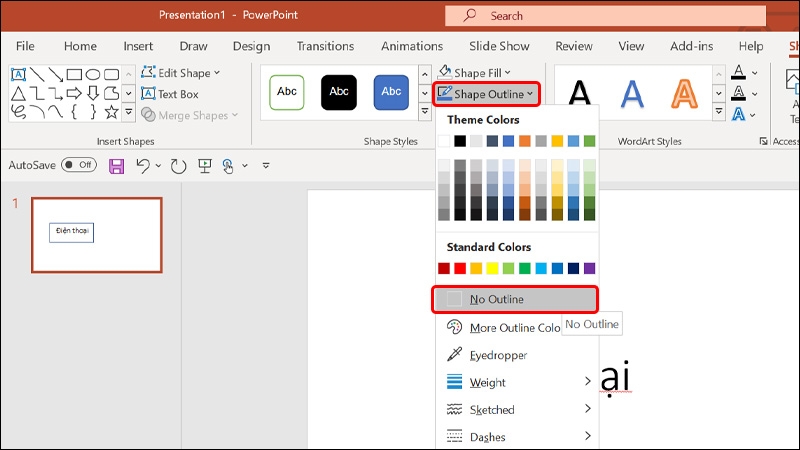Select the Elbow Connector shape

click(37, 93)
